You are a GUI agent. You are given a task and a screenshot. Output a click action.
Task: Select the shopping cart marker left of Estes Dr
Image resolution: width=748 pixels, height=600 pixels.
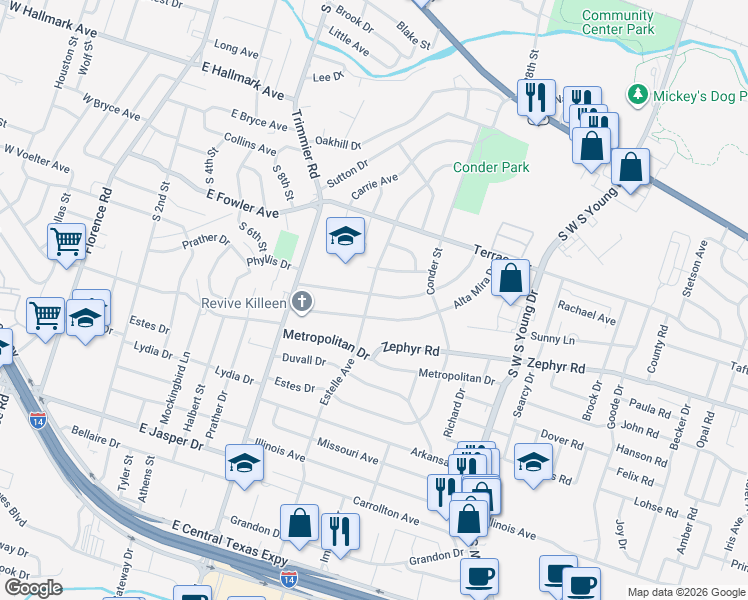click(x=45, y=317)
